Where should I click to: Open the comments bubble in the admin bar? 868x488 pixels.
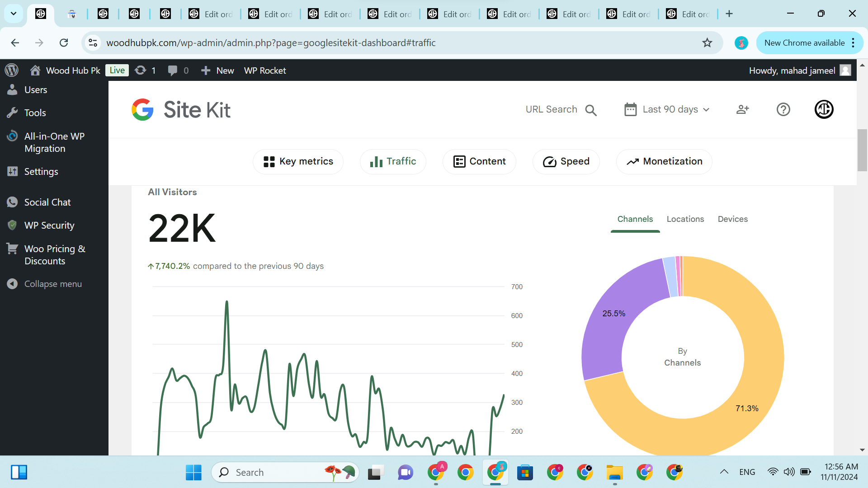point(172,70)
